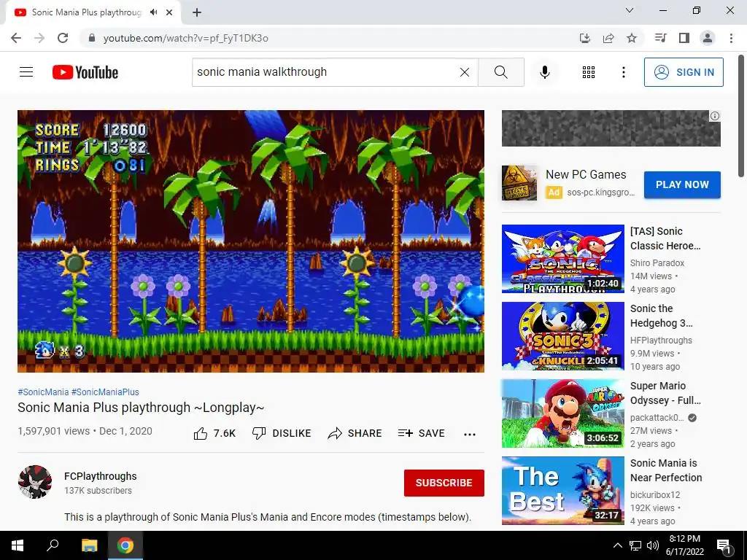Click the address bar URL

click(x=186, y=38)
